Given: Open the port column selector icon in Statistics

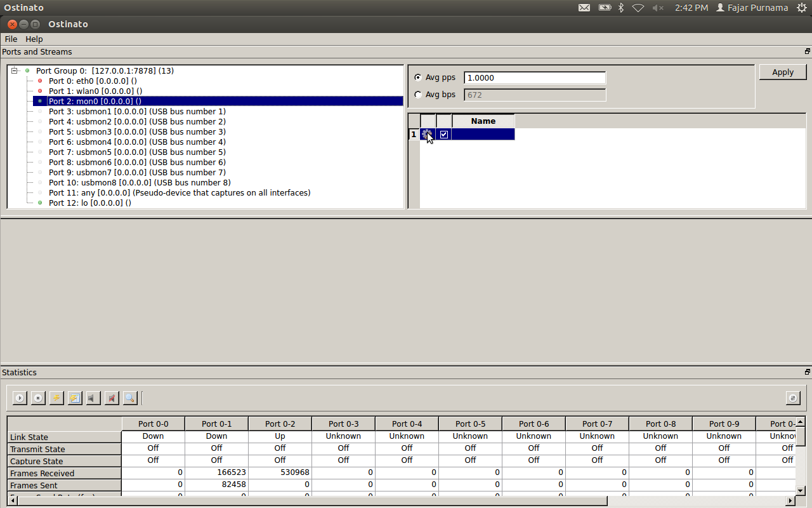Looking at the screenshot, I should pyautogui.click(x=793, y=398).
